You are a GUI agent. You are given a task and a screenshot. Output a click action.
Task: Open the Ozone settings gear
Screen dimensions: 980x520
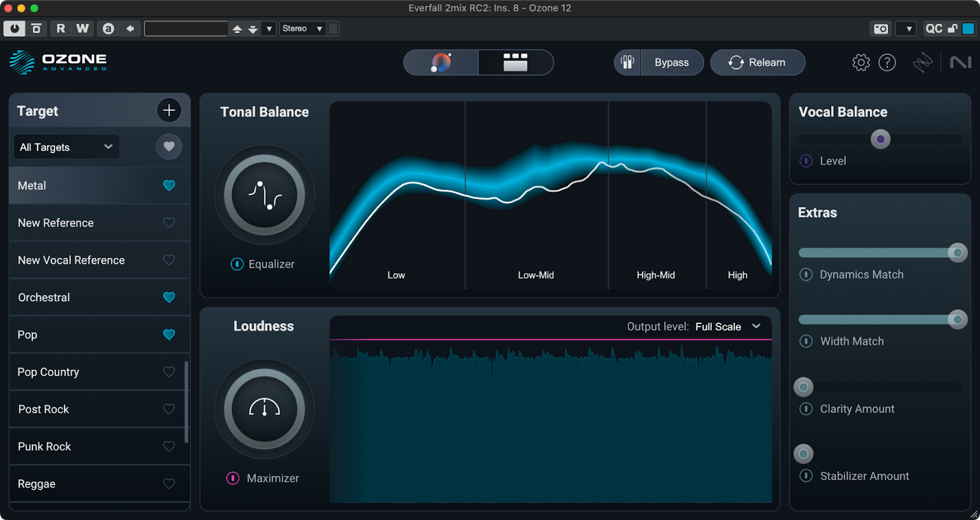[x=861, y=62]
